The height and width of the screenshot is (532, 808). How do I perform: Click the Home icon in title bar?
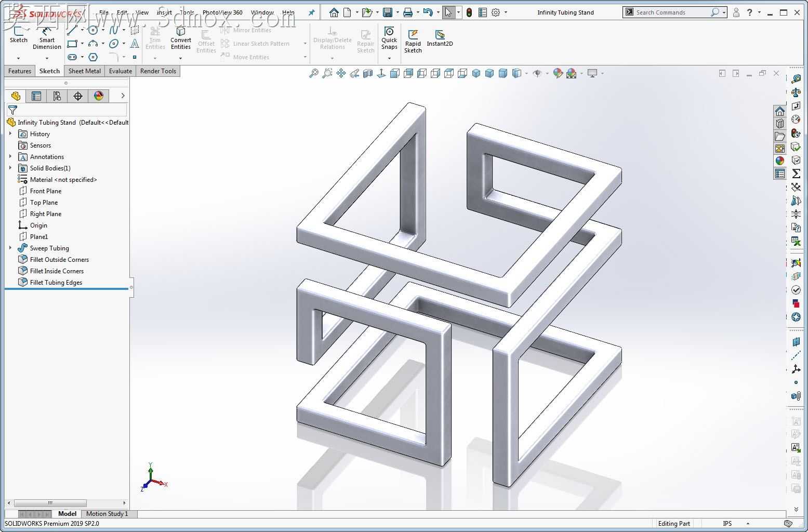coord(334,12)
